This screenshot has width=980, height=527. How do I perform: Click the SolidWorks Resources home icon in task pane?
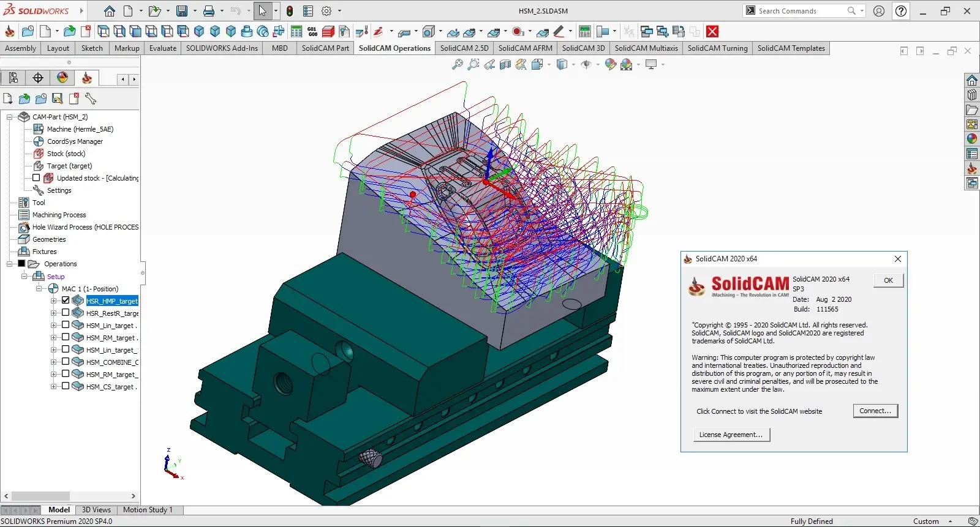(972, 80)
